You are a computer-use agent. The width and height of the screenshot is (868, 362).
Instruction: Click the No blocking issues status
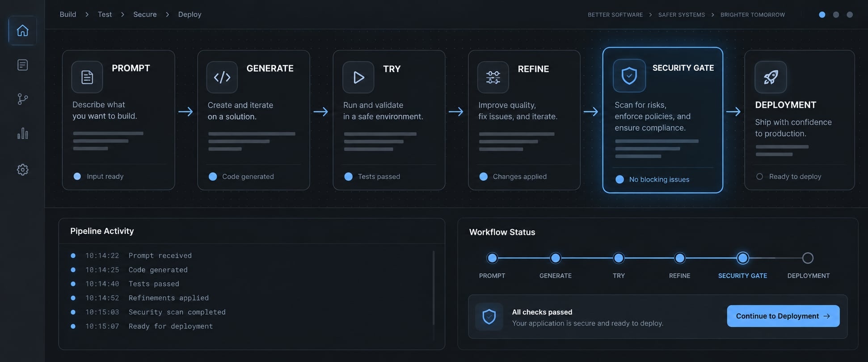point(653,179)
